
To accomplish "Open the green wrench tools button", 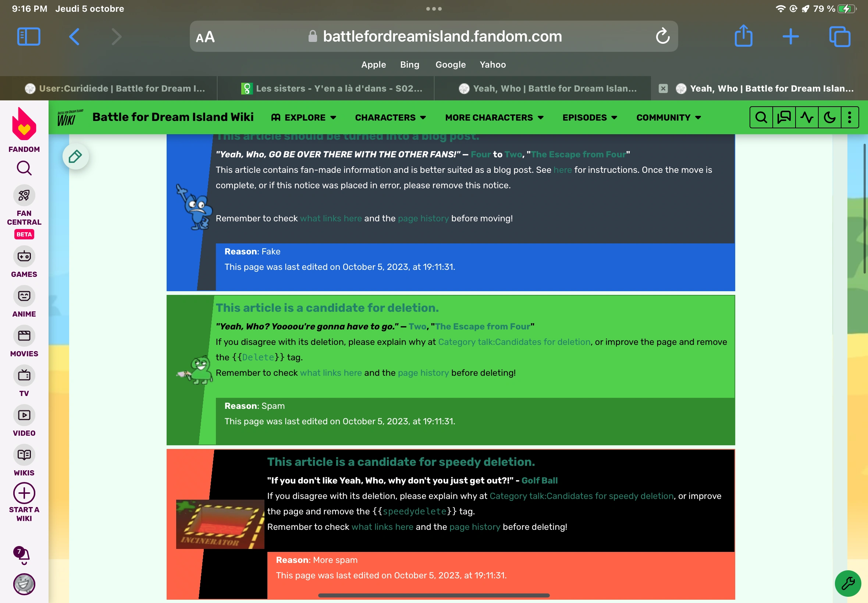I will click(x=848, y=584).
